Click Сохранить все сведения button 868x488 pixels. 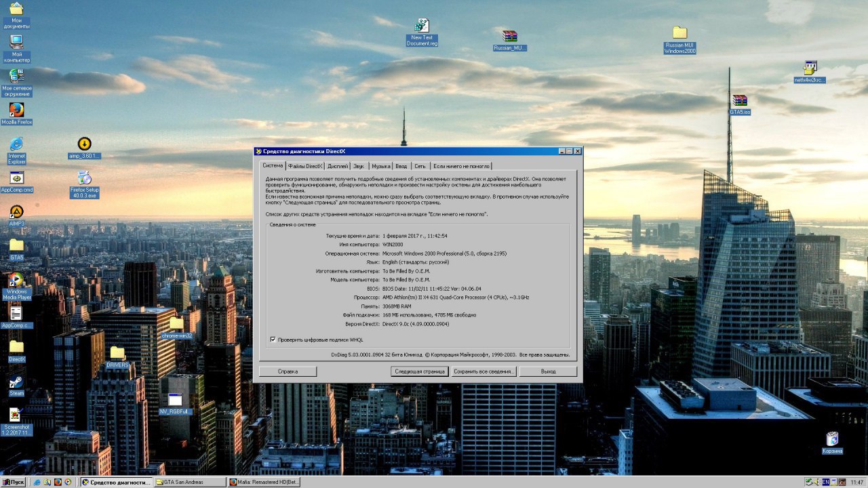[484, 371]
